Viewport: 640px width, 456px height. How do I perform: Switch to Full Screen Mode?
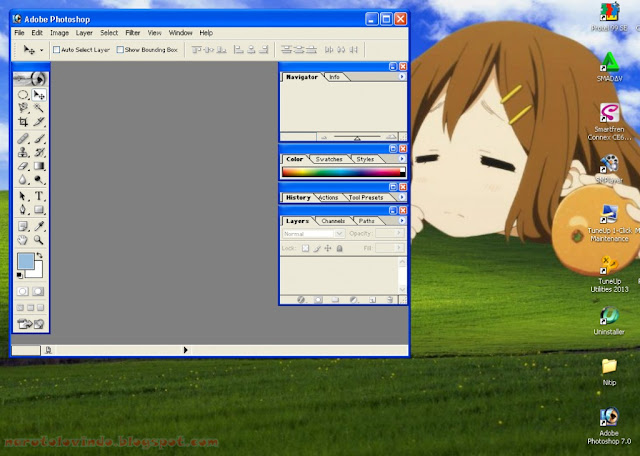(x=41, y=307)
